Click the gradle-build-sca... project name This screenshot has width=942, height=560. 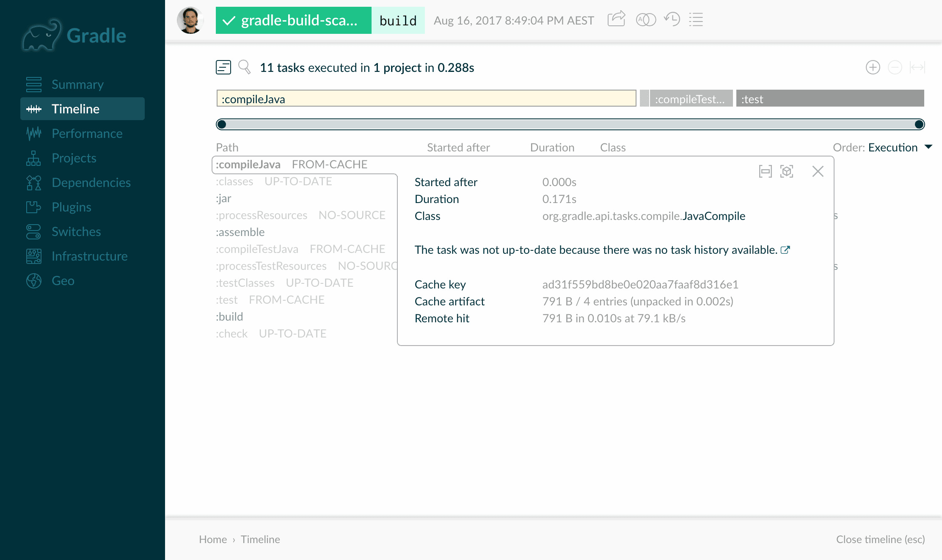tap(294, 20)
